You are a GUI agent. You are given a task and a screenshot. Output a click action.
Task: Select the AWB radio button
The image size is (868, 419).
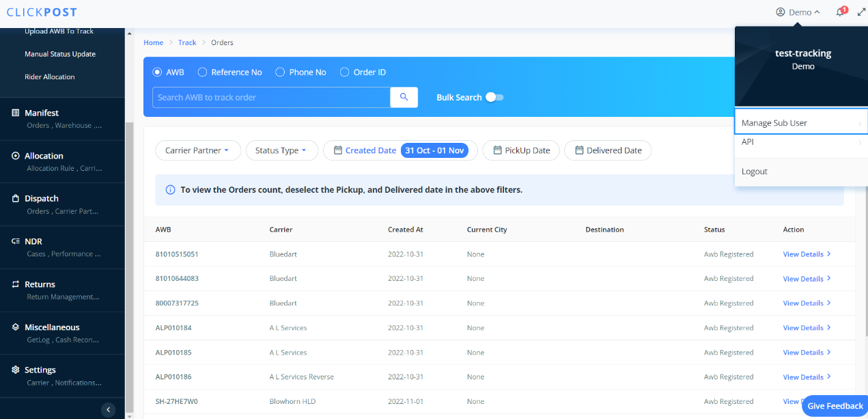point(157,72)
